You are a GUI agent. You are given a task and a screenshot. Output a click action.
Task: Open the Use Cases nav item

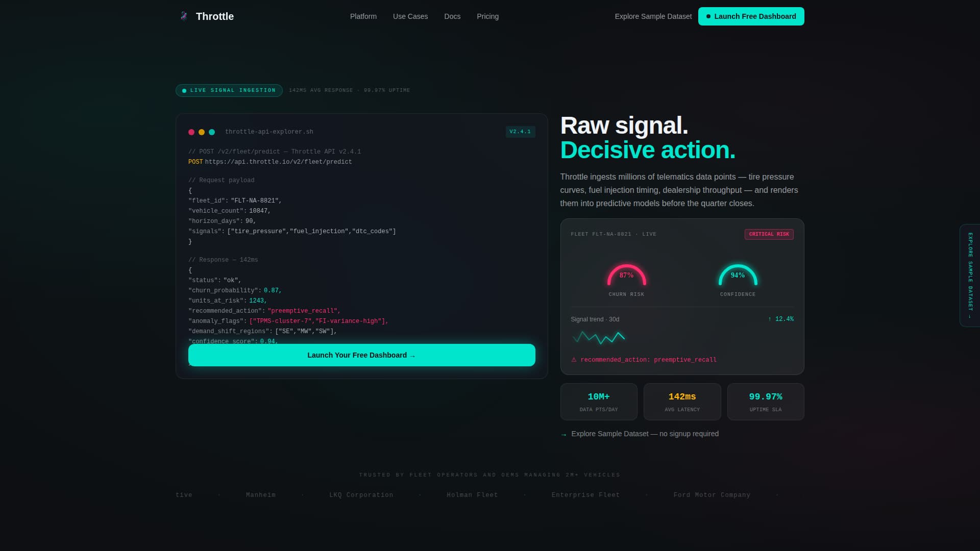click(410, 16)
